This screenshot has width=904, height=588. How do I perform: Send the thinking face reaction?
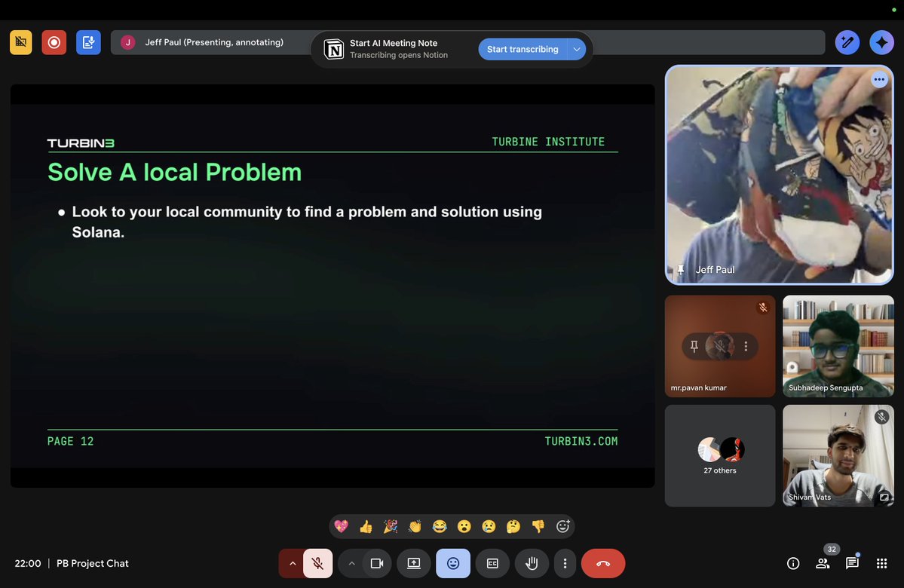tap(513, 526)
